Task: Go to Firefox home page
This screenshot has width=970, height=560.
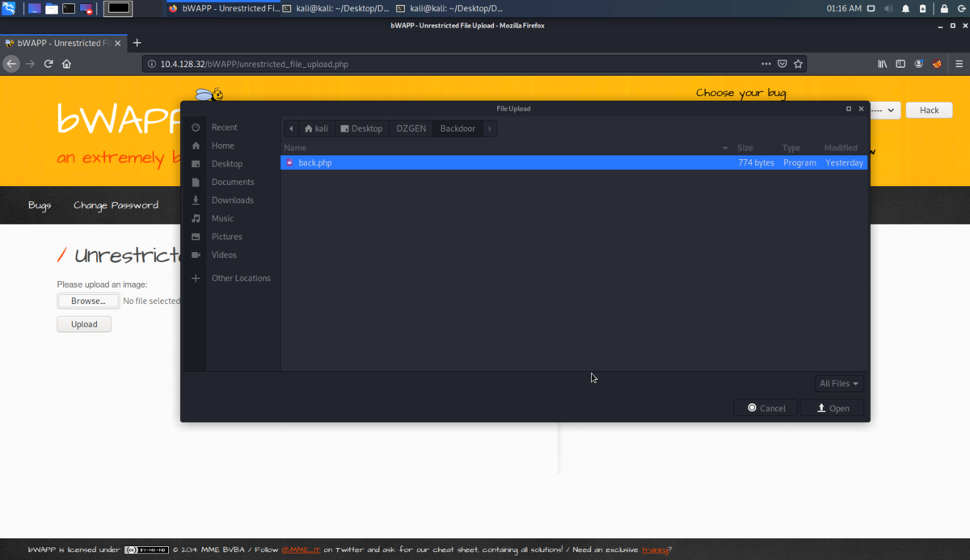Action: (66, 64)
